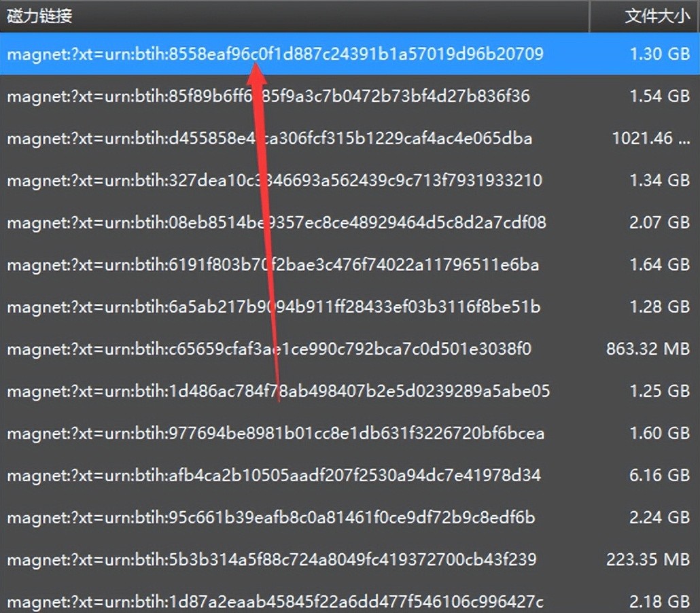This screenshot has height=613, width=700.
Task: Select the 223.35 MB file size cell
Action: tap(648, 560)
